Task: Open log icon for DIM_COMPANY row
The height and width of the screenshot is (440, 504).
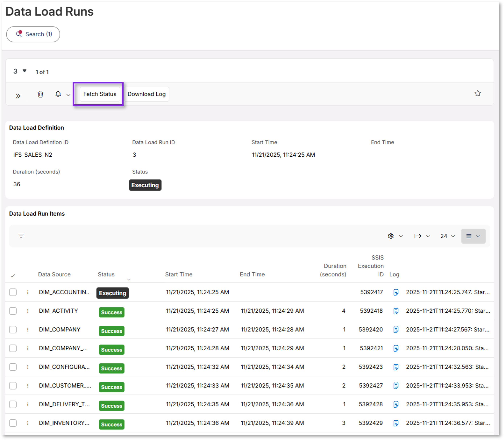Action: (x=396, y=330)
